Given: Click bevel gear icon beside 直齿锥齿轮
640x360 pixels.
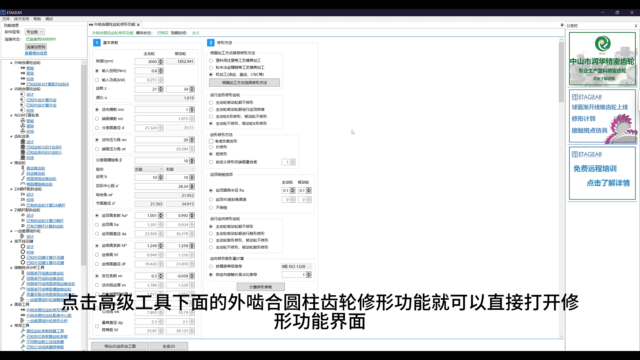Looking at the screenshot, I should click(23, 168).
